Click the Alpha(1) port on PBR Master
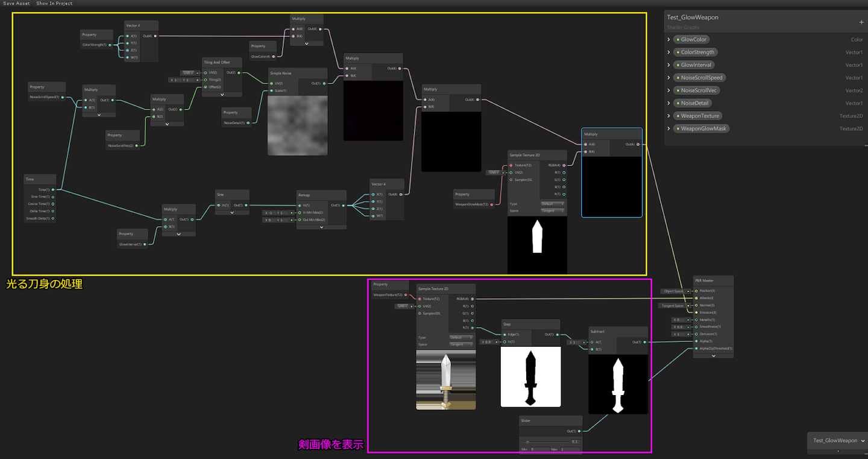 tap(696, 341)
